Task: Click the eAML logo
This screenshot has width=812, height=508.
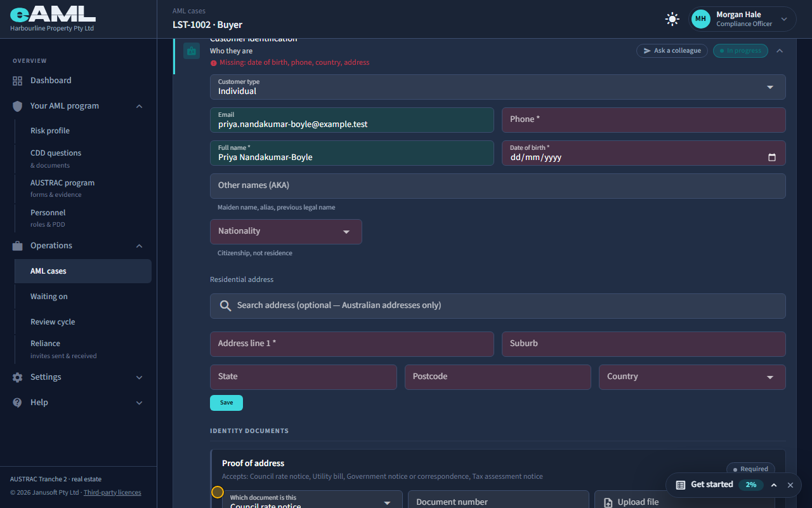Action: click(x=53, y=15)
